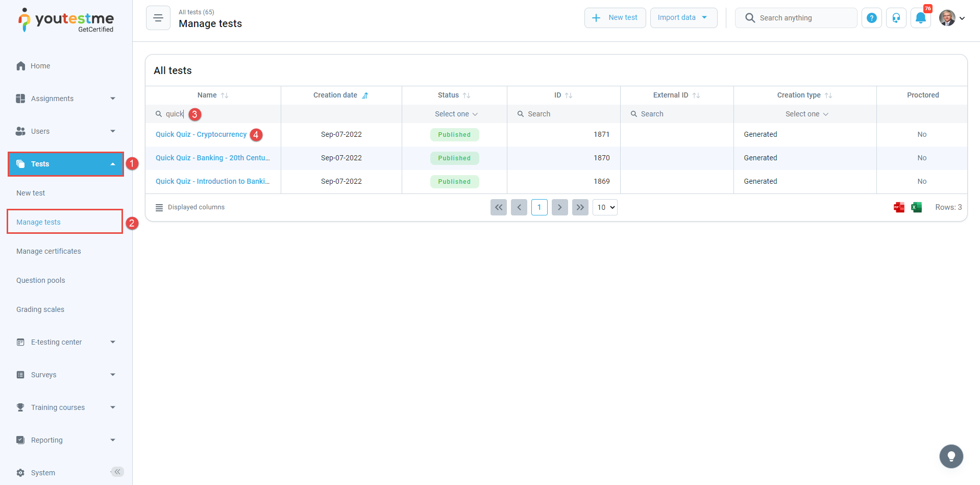Change rows per page dropdown
The height and width of the screenshot is (485, 980).
(605, 207)
